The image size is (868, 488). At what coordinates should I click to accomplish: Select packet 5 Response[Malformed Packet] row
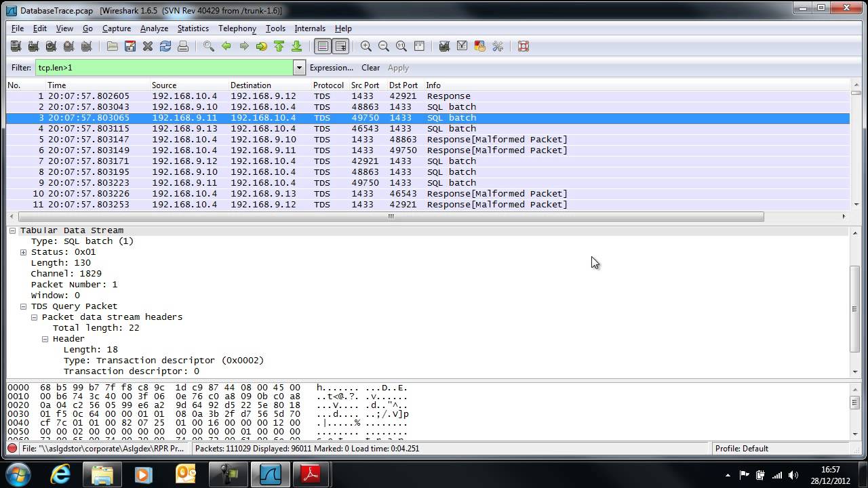pos(427,140)
